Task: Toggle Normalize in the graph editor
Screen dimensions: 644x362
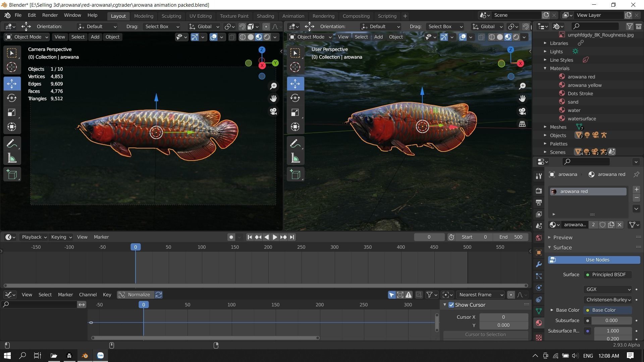Action: 135,295
